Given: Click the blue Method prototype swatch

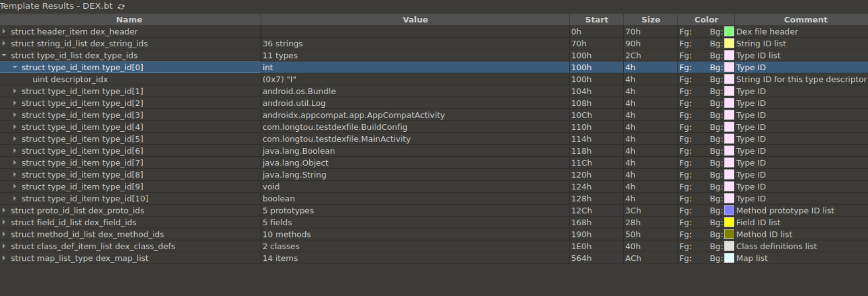Looking at the screenshot, I should pos(729,211).
